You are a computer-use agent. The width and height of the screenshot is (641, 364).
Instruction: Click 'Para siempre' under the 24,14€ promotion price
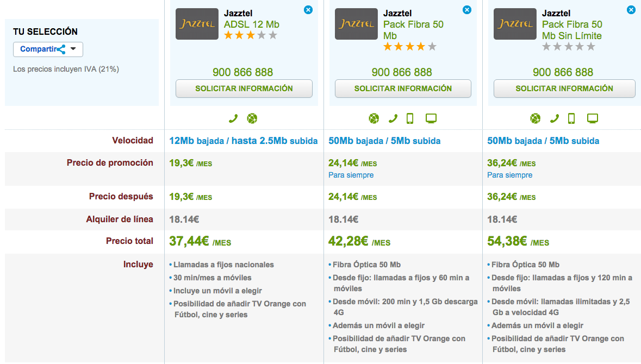tap(351, 175)
